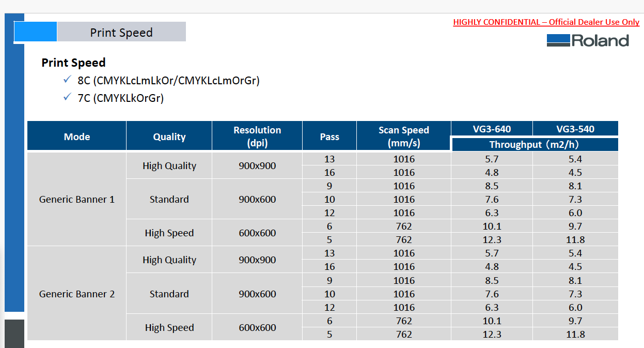The height and width of the screenshot is (348, 644).
Task: Select '1016' scan speed, Generic Banner 2 pass 12
Action: tap(404, 307)
